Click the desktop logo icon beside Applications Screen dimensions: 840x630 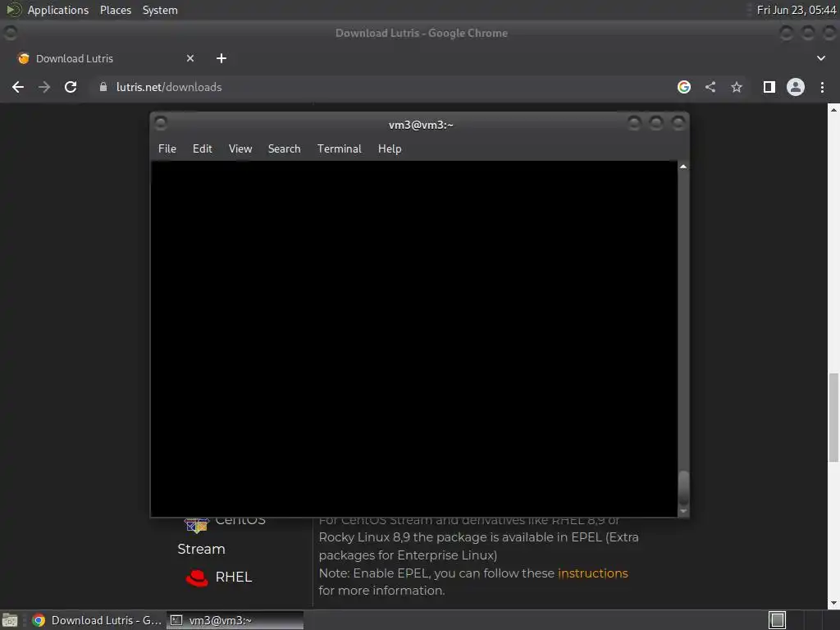coord(13,10)
